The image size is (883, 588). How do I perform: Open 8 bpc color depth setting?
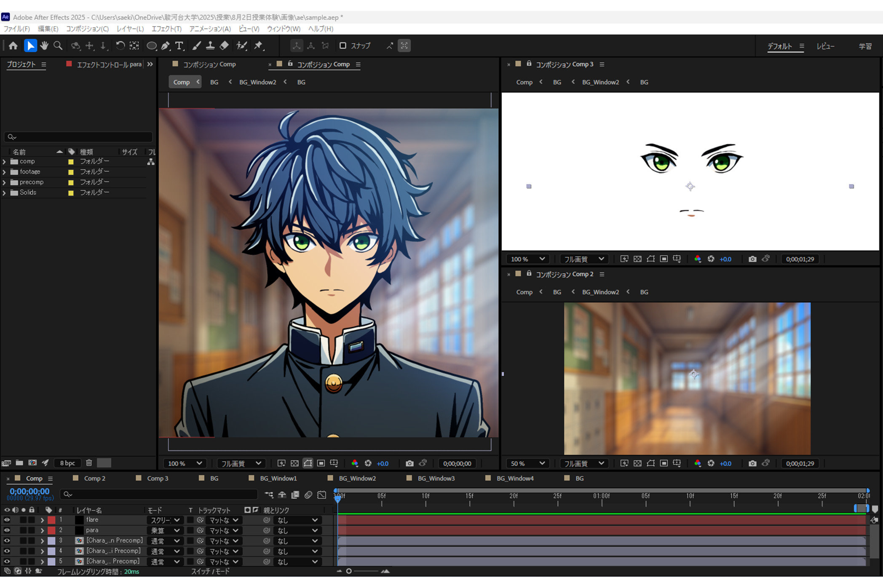click(x=67, y=463)
